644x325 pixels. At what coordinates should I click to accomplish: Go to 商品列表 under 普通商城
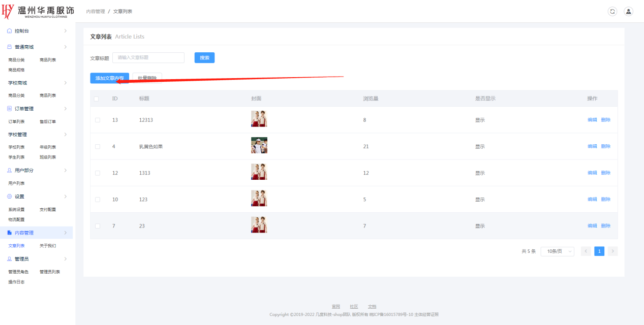[48, 60]
